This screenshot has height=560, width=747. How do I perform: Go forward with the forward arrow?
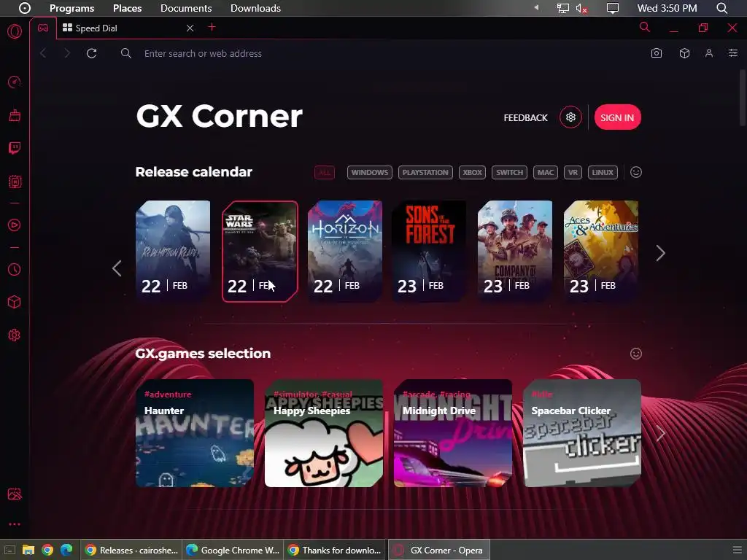(67, 53)
